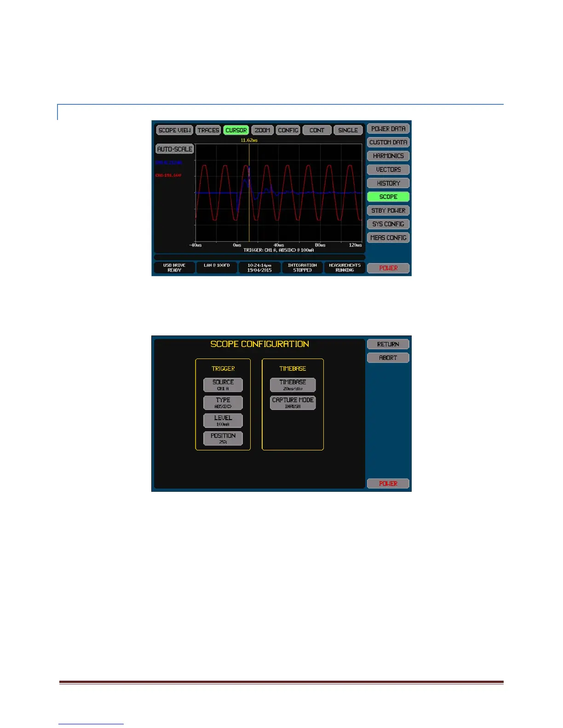Screen dimensions: 563x728
Task: Click ABORT on Scope Configuration screen
Action: tap(388, 358)
